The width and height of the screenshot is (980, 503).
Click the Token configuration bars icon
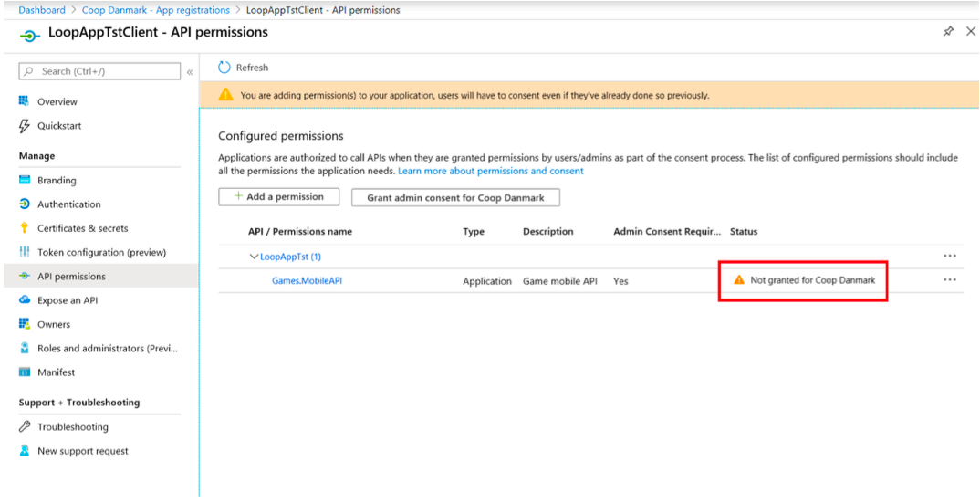25,252
